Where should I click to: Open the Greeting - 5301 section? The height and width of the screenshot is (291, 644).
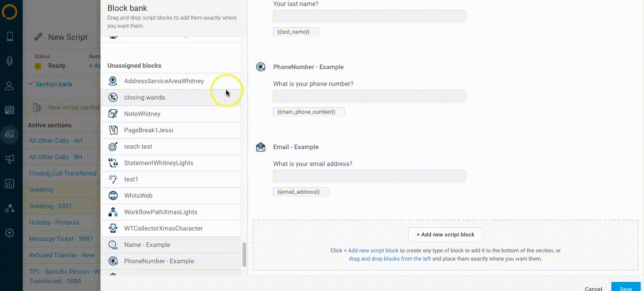pyautogui.click(x=50, y=206)
